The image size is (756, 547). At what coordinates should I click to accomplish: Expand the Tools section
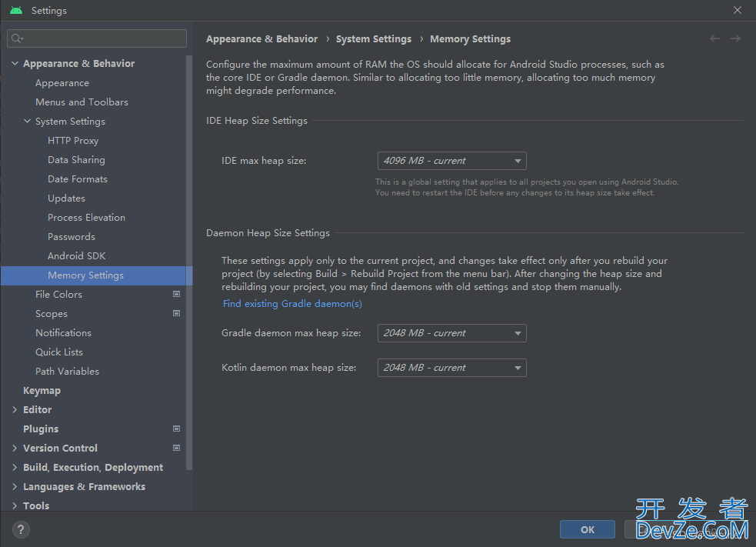tap(15, 505)
